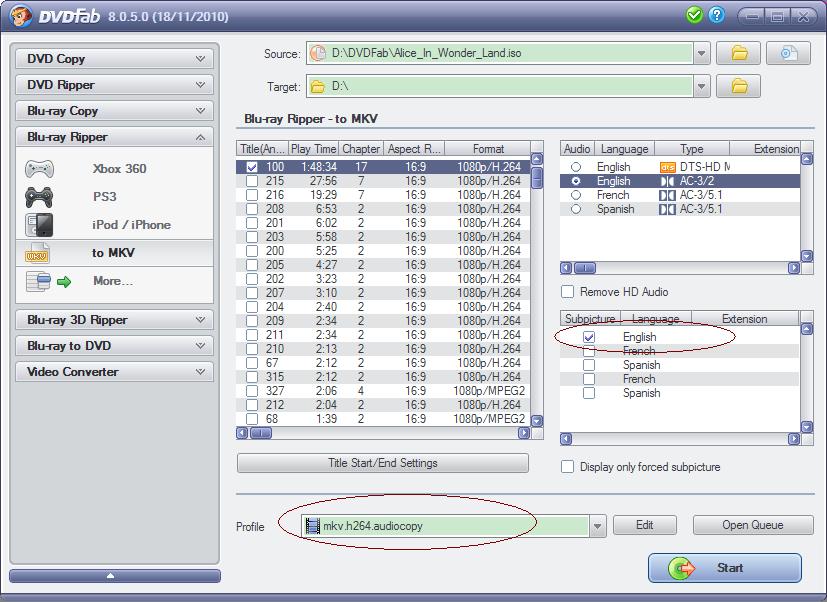Select title row 208 with 6:53
This screenshot has width=827, height=602.
[x=383, y=209]
